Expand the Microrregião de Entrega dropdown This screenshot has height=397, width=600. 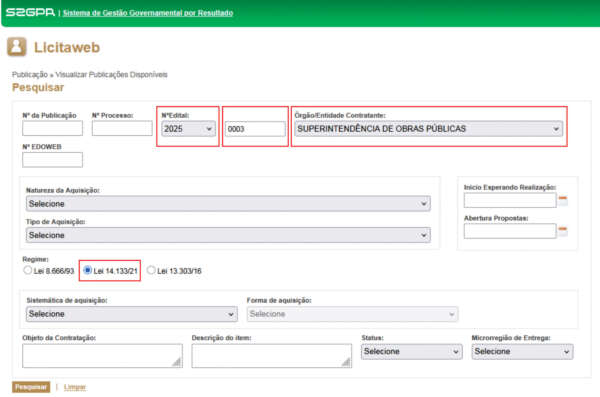tap(522, 351)
